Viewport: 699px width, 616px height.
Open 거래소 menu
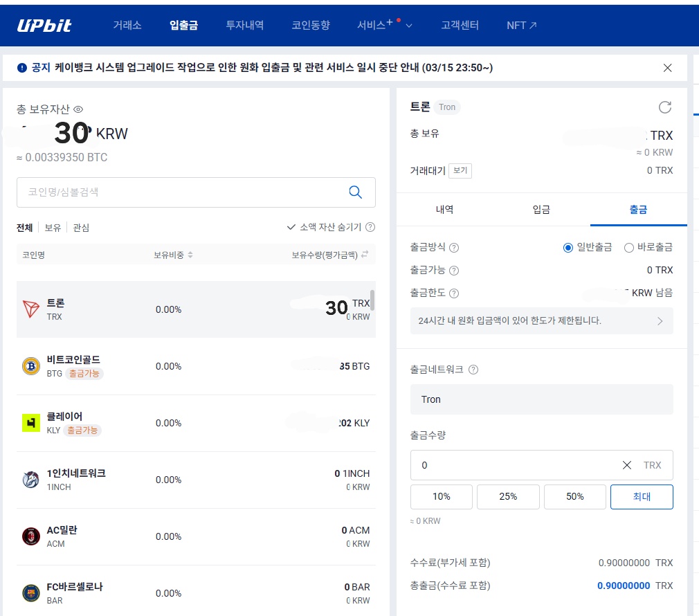127,26
